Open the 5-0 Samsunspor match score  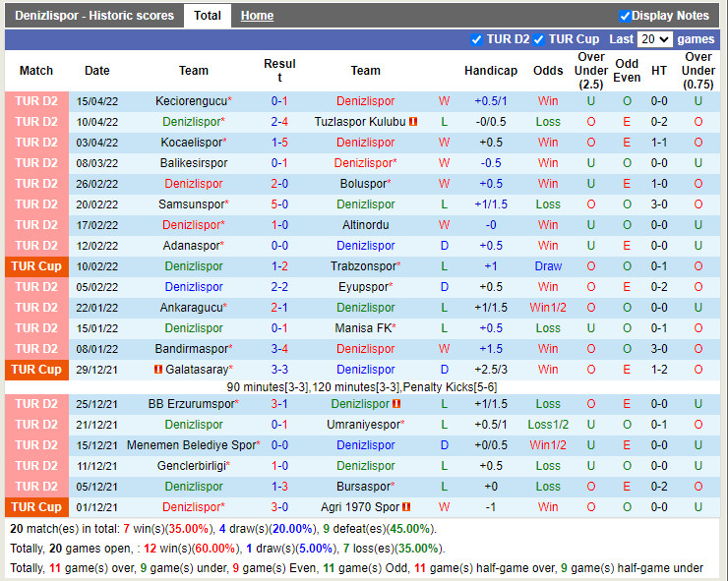279,204
